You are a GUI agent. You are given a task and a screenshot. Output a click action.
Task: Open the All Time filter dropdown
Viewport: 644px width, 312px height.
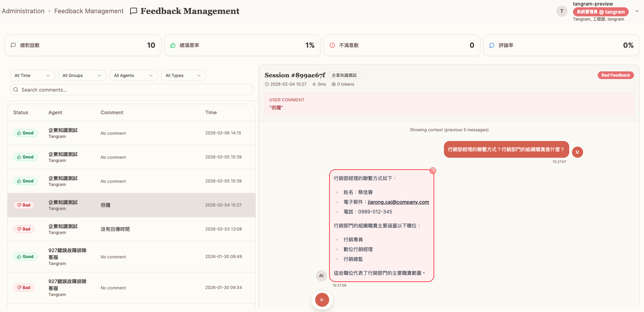click(32, 76)
